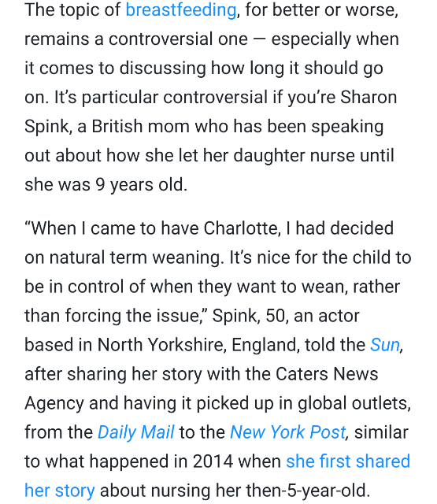Open the breastfeeding hyperlink
The width and height of the screenshot is (437, 504).
click(181, 10)
